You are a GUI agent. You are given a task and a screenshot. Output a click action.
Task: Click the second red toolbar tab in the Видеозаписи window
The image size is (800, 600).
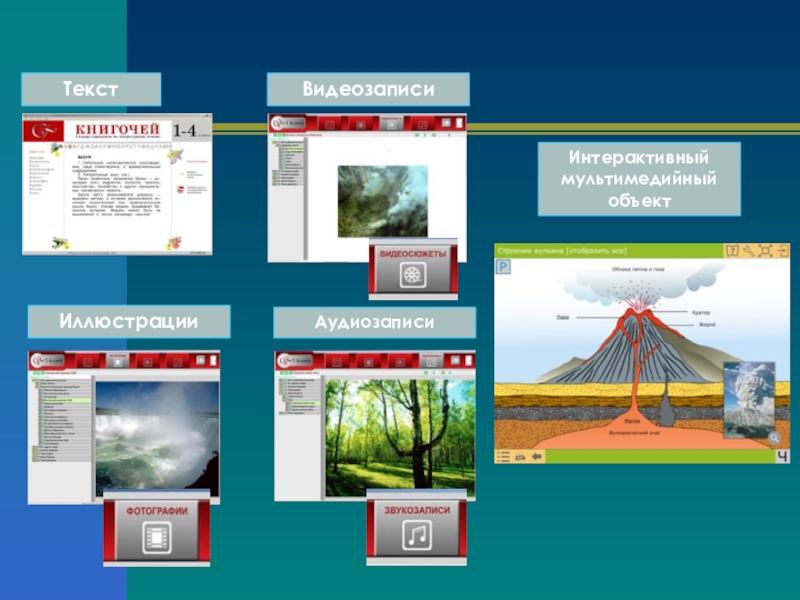pos(361,124)
